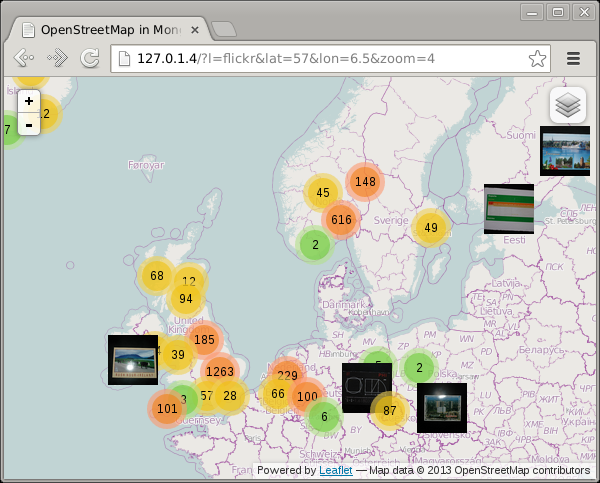The width and height of the screenshot is (600, 483).
Task: Click the yellow 49 cluster in Sweden
Action: coord(431,228)
